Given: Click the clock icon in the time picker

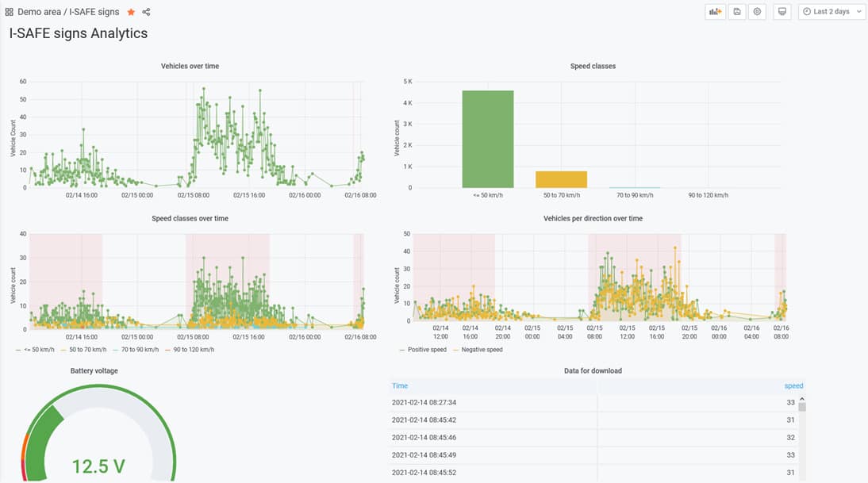Looking at the screenshot, I should tap(807, 11).
